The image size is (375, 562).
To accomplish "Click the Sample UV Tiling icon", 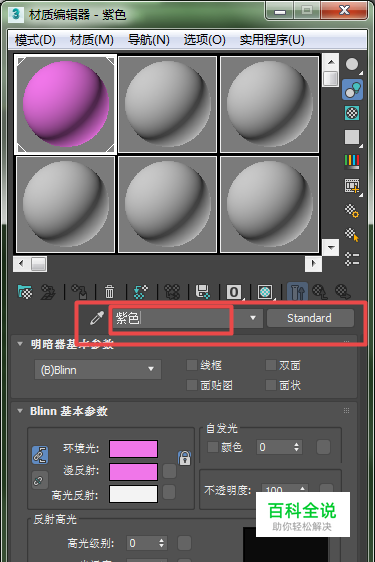I will [x=352, y=137].
